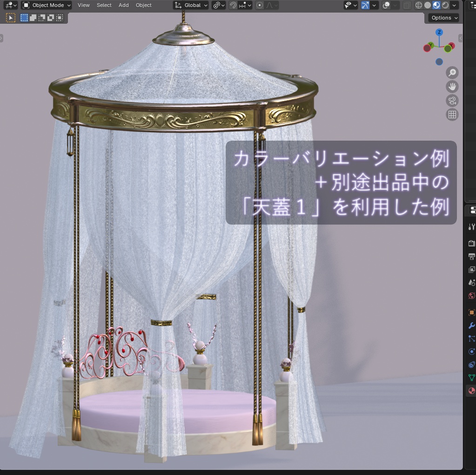Select the Material Properties tab
The height and width of the screenshot is (475, 476).
pos(471,390)
